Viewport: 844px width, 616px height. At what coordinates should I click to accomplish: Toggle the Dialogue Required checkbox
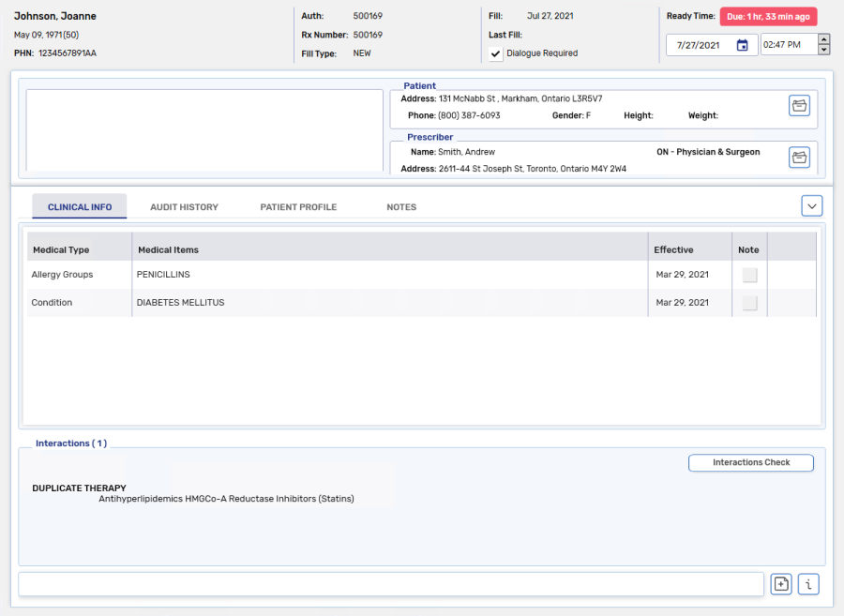click(497, 53)
